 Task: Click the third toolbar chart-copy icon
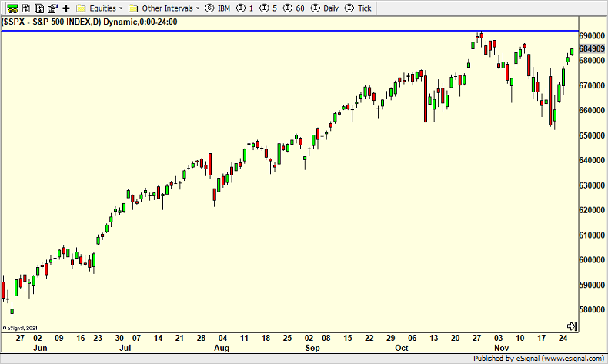coord(39,8)
